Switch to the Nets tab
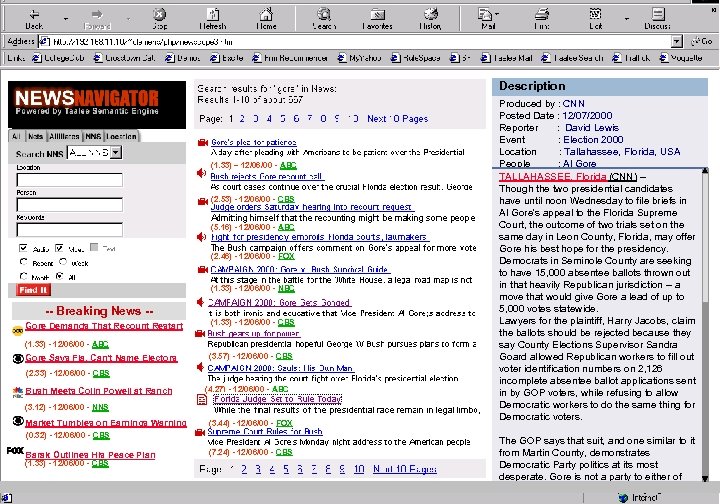 click(x=35, y=136)
